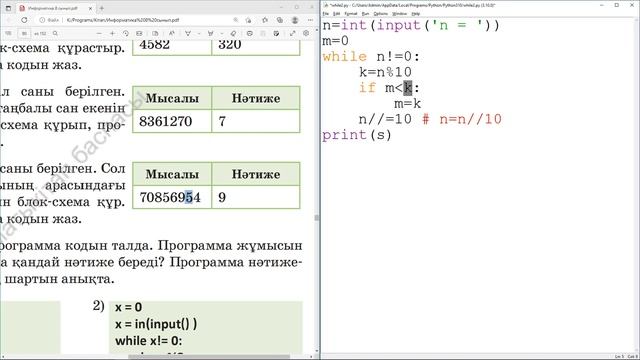The height and width of the screenshot is (360, 640).
Task: Click the 'while n!=0:' code line
Action: coord(371,57)
